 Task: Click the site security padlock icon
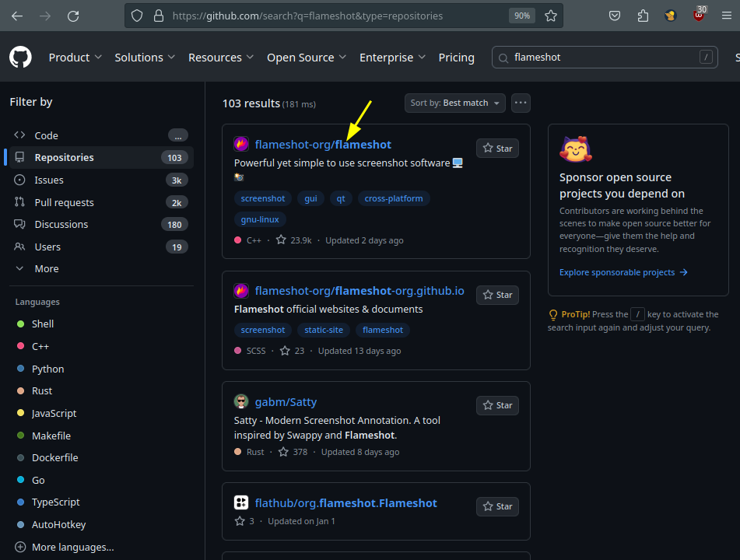159,16
